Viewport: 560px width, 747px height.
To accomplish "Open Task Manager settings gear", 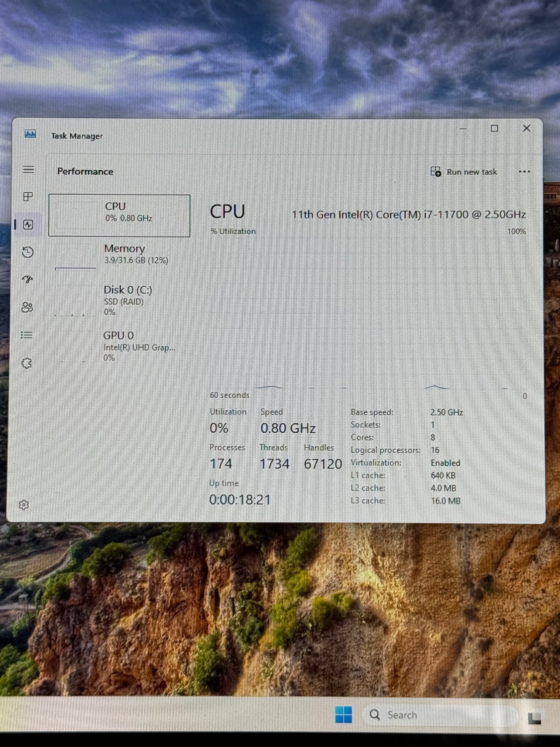I will (x=23, y=505).
